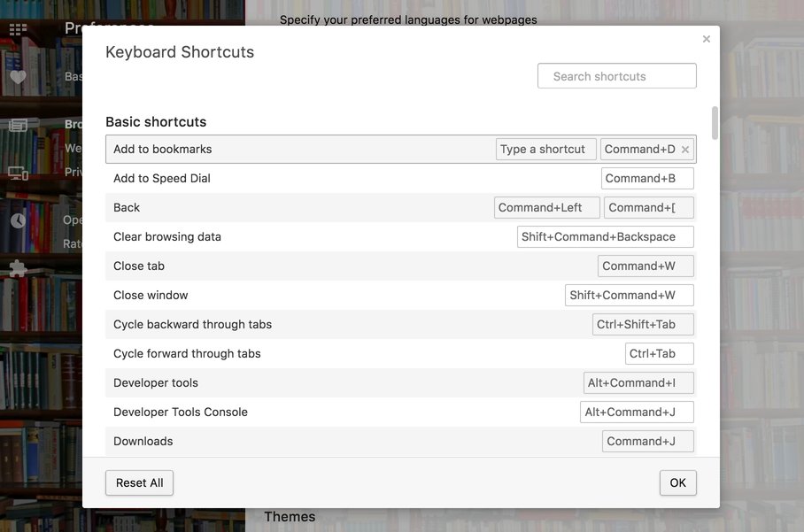
Task: Open Personal News via the newspaper icon
Action: (x=18, y=124)
